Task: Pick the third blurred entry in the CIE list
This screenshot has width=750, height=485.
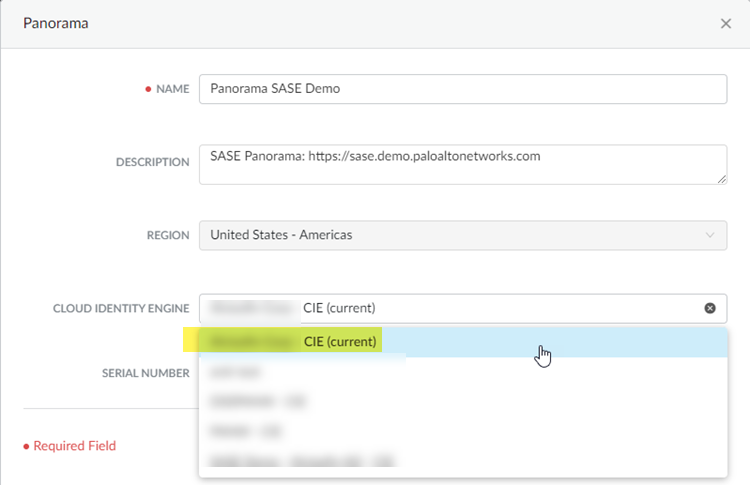Action: point(257,401)
